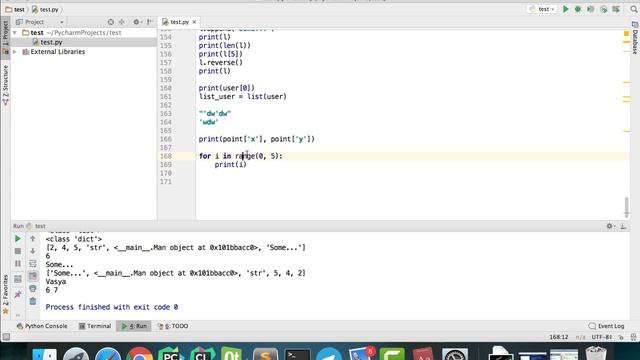The image size is (640, 360).
Task: Collapse the test project folder
Action: tap(15, 33)
